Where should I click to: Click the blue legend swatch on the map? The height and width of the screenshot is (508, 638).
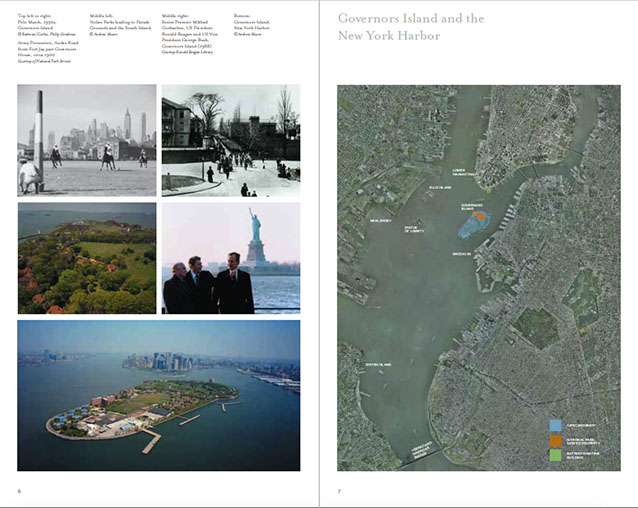[x=555, y=426]
